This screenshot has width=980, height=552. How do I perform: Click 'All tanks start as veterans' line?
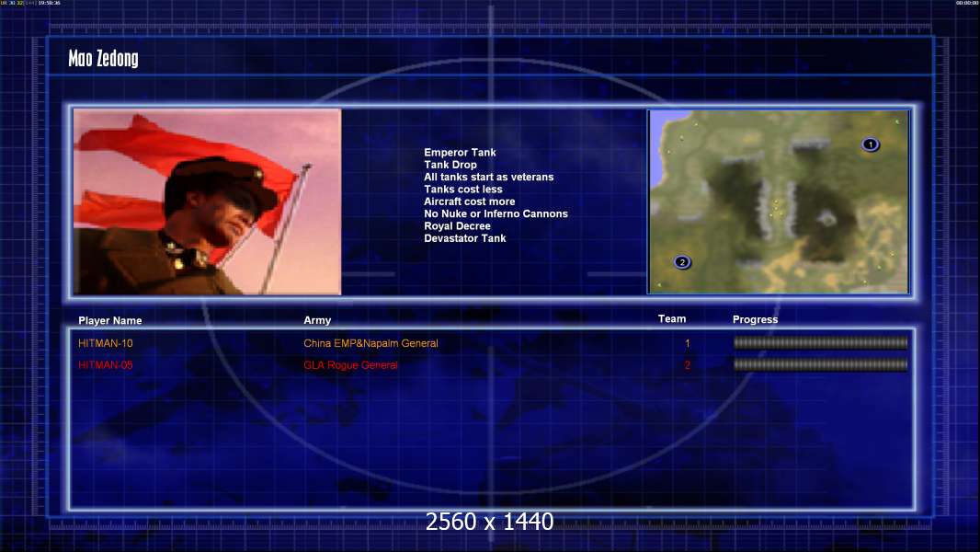489,177
